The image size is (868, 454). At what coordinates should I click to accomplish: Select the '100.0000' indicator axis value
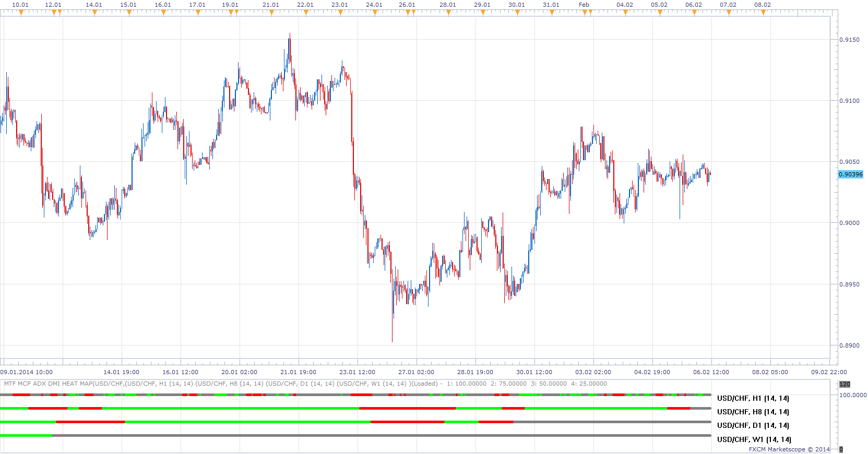(853, 395)
